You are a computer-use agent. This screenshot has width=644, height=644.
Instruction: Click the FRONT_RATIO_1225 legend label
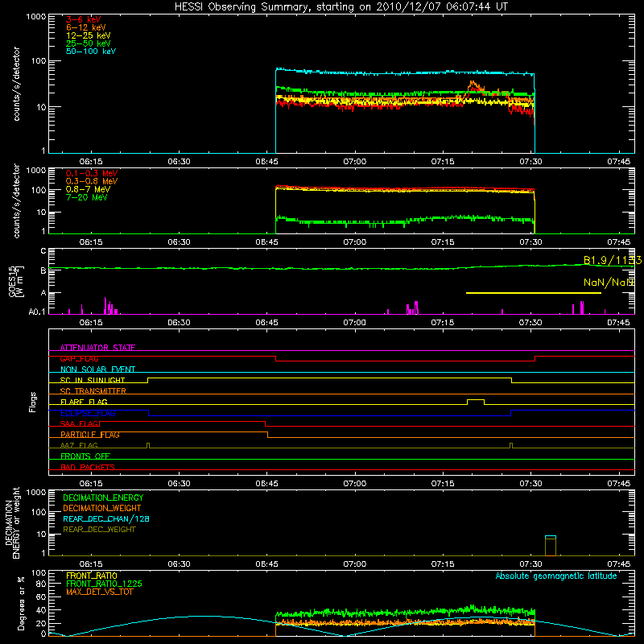[105, 584]
